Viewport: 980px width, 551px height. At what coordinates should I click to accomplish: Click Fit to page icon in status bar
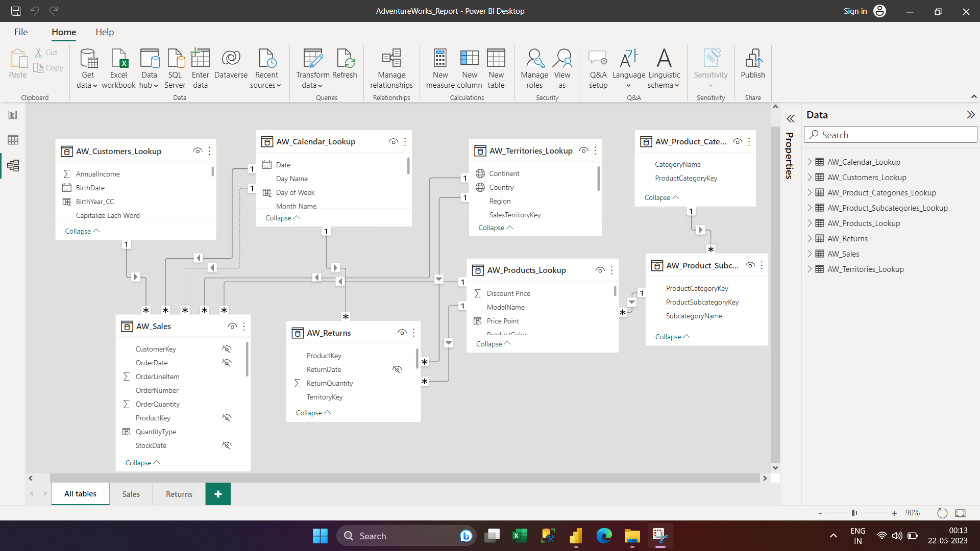coord(960,513)
